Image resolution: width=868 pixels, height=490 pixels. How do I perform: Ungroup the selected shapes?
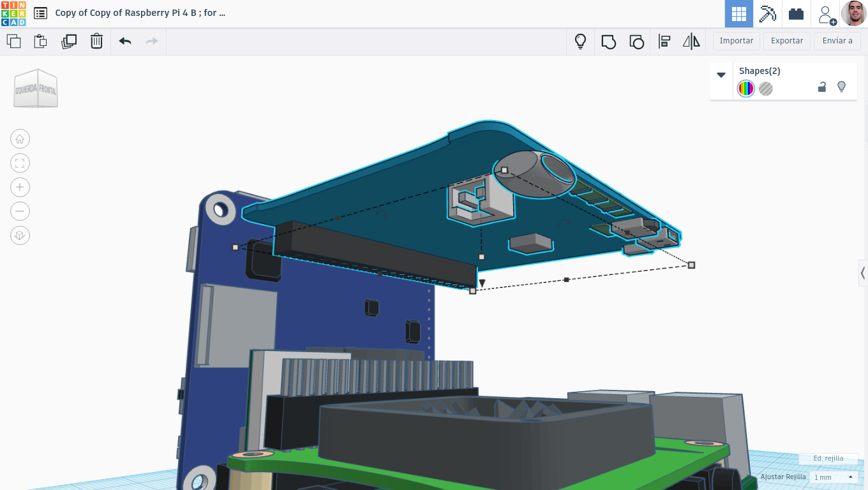pyautogui.click(x=636, y=41)
